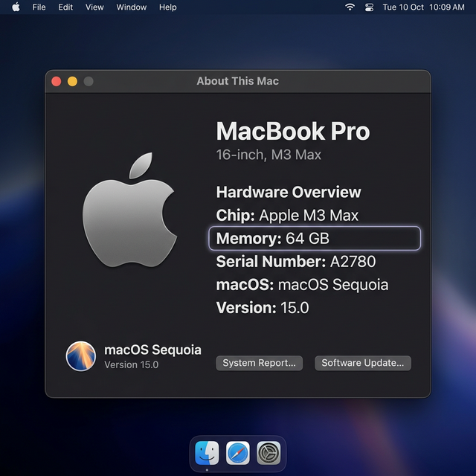Click the large silver Apple logo
The width and height of the screenshot is (476, 476).
[x=130, y=210]
